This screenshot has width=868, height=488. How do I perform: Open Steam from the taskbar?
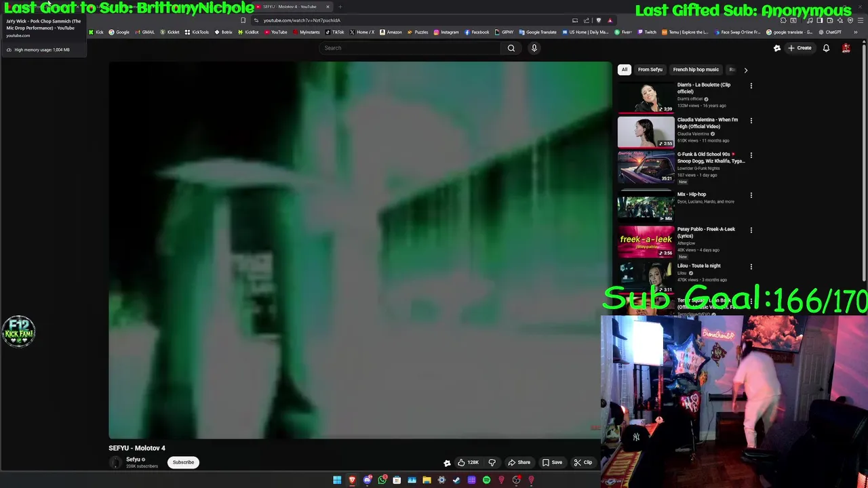pos(456,480)
